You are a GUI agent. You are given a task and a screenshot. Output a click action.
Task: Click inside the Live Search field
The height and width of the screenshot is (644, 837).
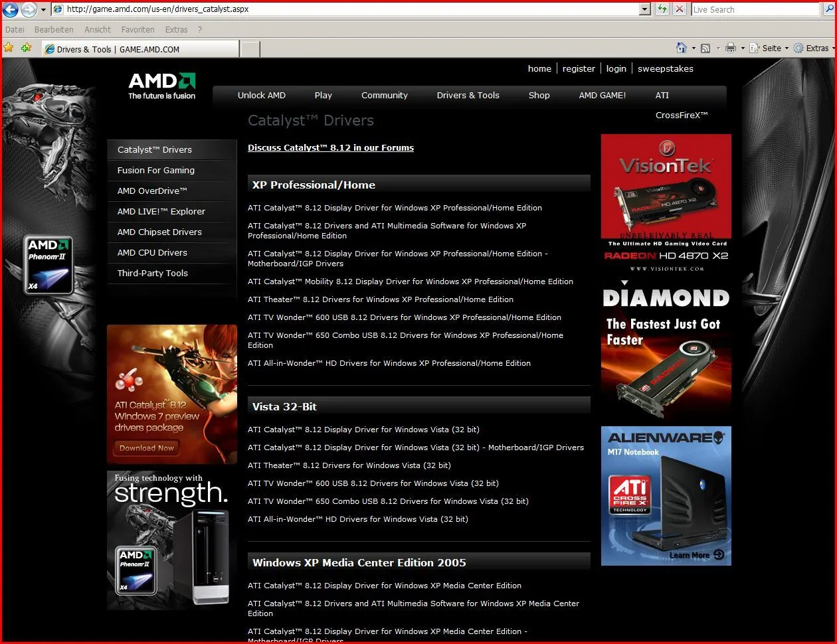coord(754,9)
